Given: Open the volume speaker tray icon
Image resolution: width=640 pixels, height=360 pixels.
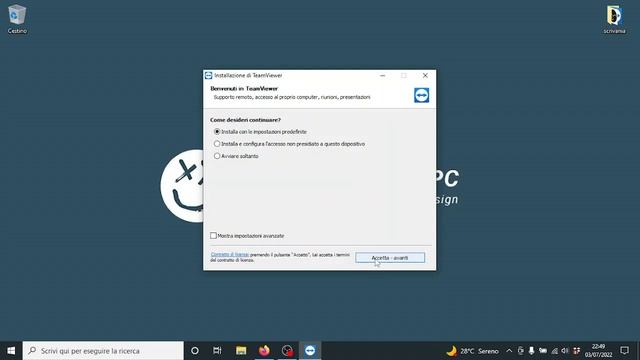Looking at the screenshot, I should coord(565,351).
